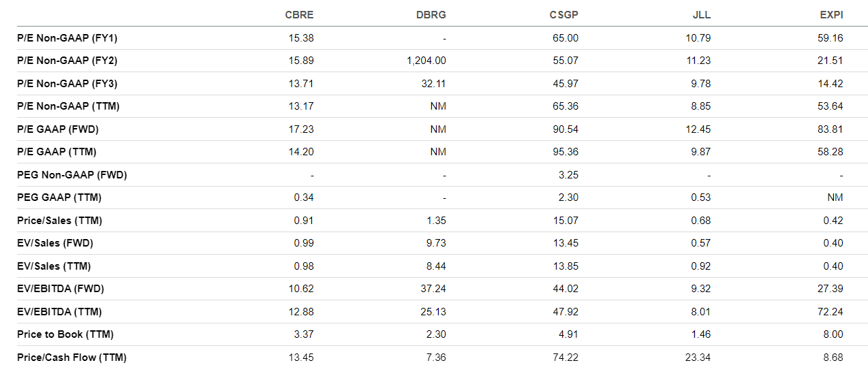Screen dimensions: 868x380
Task: Select the EV/Sales (TTM) row label
Action: (54, 266)
